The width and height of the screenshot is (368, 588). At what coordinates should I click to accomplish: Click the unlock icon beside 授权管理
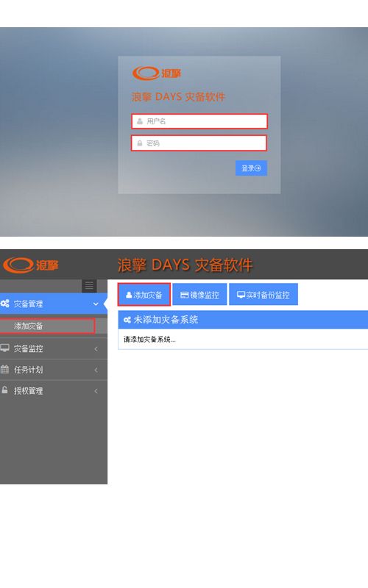(x=4, y=390)
